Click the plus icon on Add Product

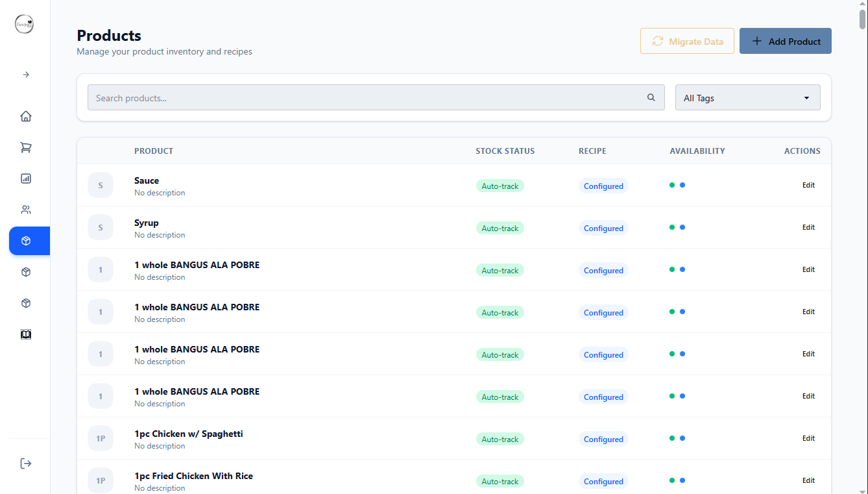point(757,42)
